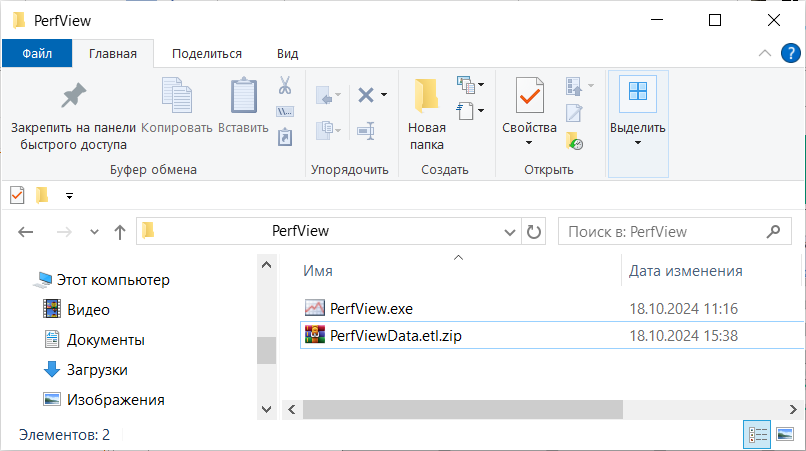Screen dimensions: 806x451
Task: Open the Customize Quick Access Toolbar dropdown
Action: 69,196
